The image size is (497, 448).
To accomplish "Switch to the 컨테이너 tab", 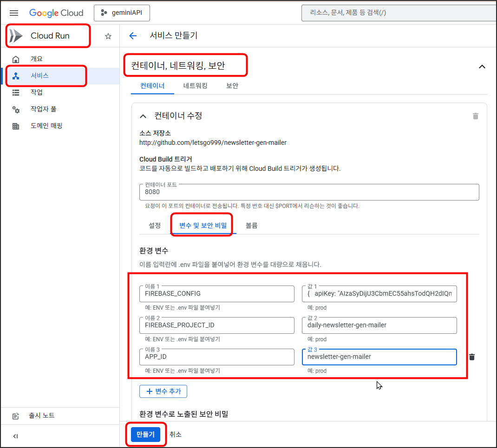I will pos(152,86).
